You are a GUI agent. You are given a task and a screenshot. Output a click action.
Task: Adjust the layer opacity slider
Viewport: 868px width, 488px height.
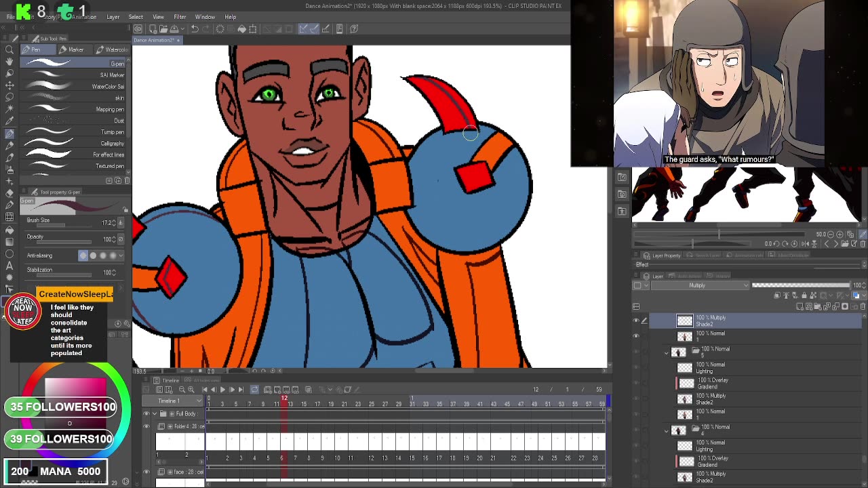[x=800, y=285]
